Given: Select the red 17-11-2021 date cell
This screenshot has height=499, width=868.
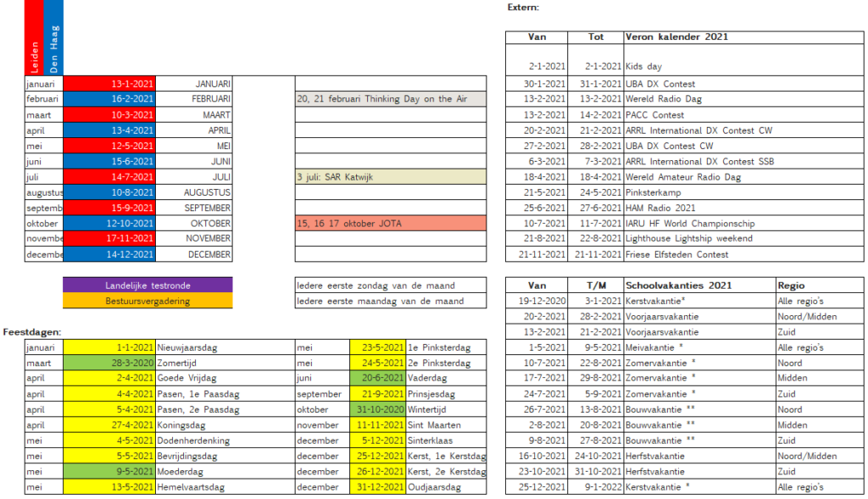Looking at the screenshot, I should click(108, 239).
